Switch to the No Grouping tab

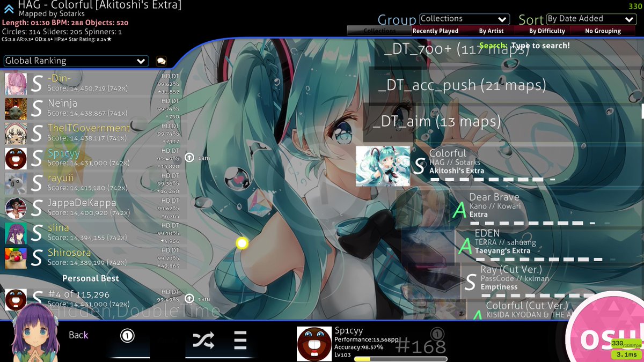(603, 31)
